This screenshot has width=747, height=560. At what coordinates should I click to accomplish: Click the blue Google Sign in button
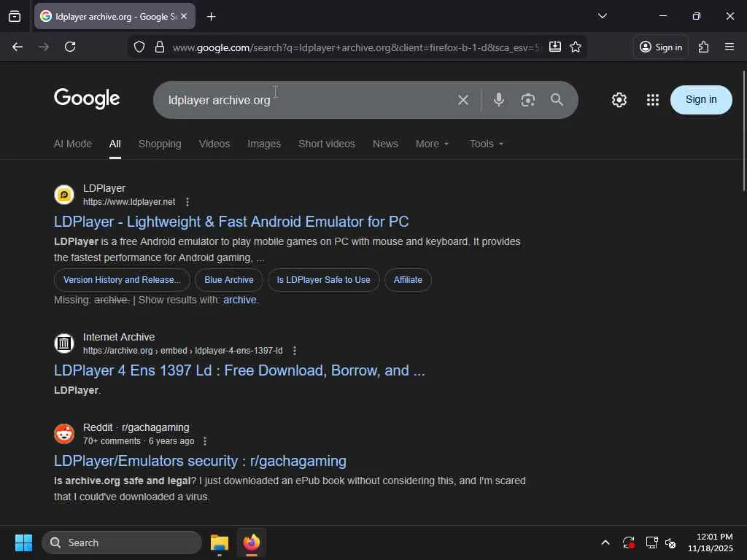click(701, 99)
